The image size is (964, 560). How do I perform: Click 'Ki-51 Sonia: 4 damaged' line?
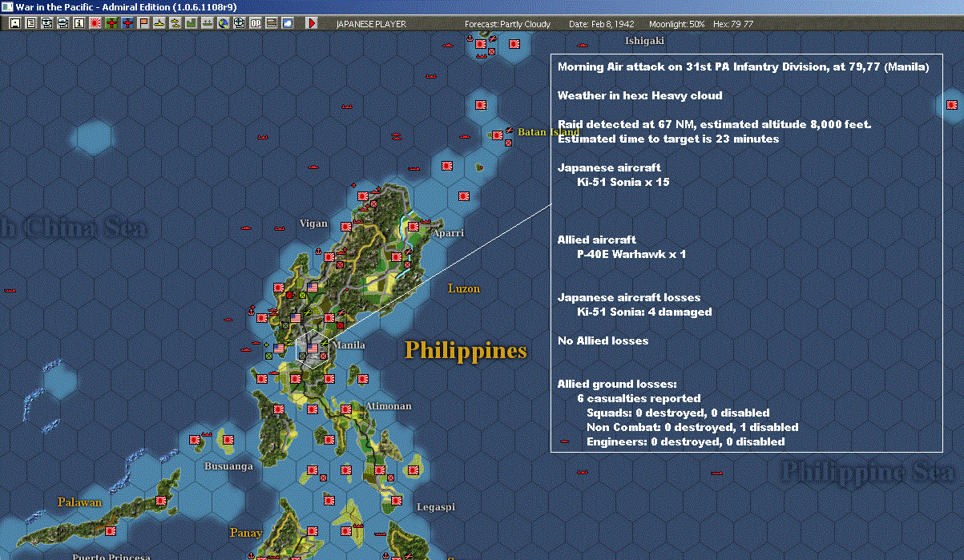(x=644, y=312)
